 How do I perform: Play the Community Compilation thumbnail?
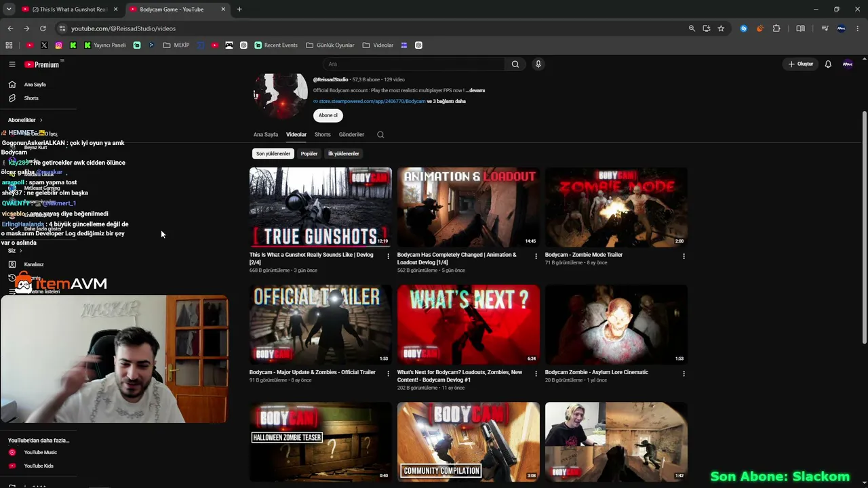pyautogui.click(x=469, y=442)
